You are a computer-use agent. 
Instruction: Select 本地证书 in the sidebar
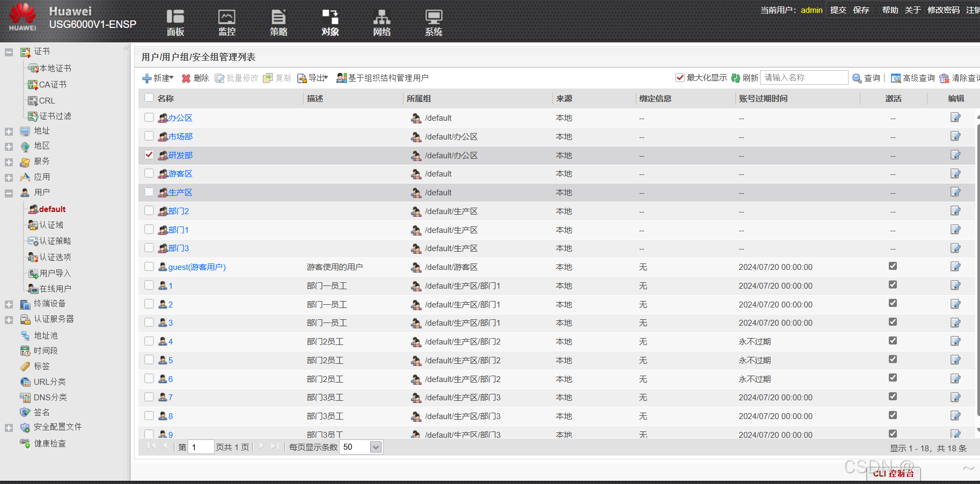pyautogui.click(x=55, y=69)
